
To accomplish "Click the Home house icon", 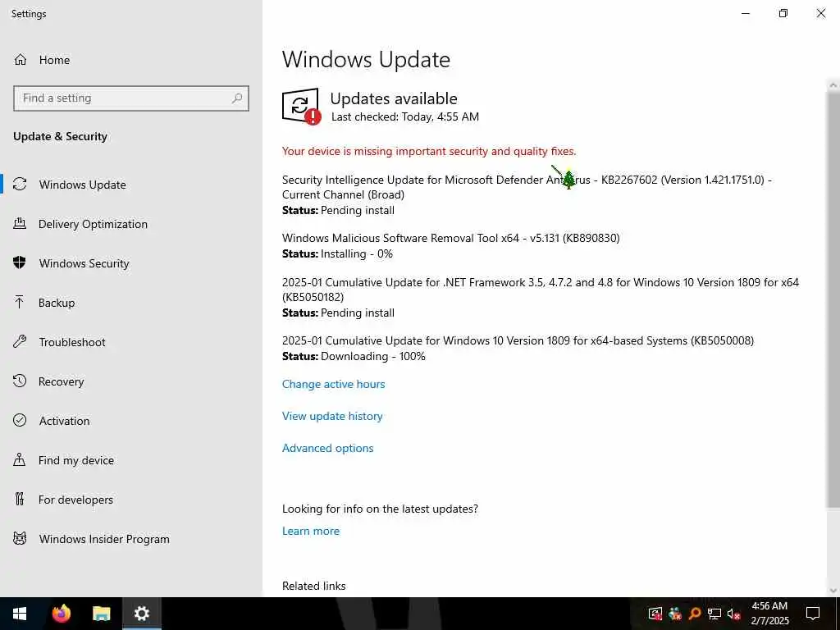I will pyautogui.click(x=20, y=59).
